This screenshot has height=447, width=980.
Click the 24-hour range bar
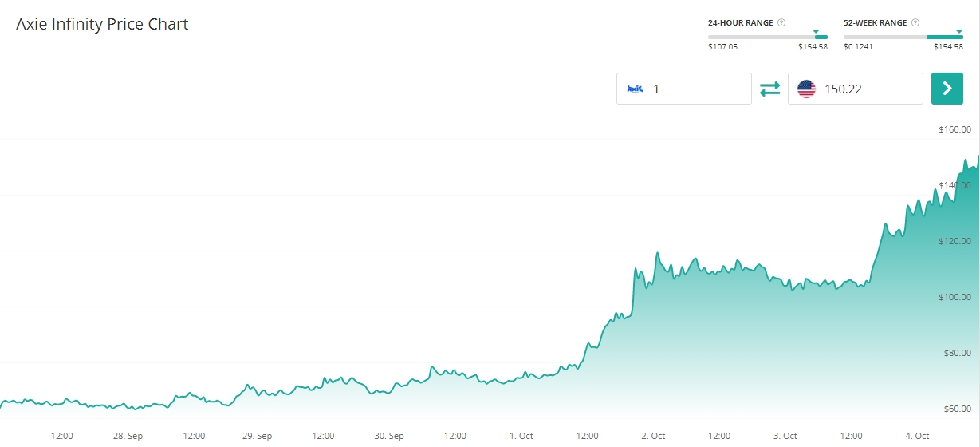767,37
